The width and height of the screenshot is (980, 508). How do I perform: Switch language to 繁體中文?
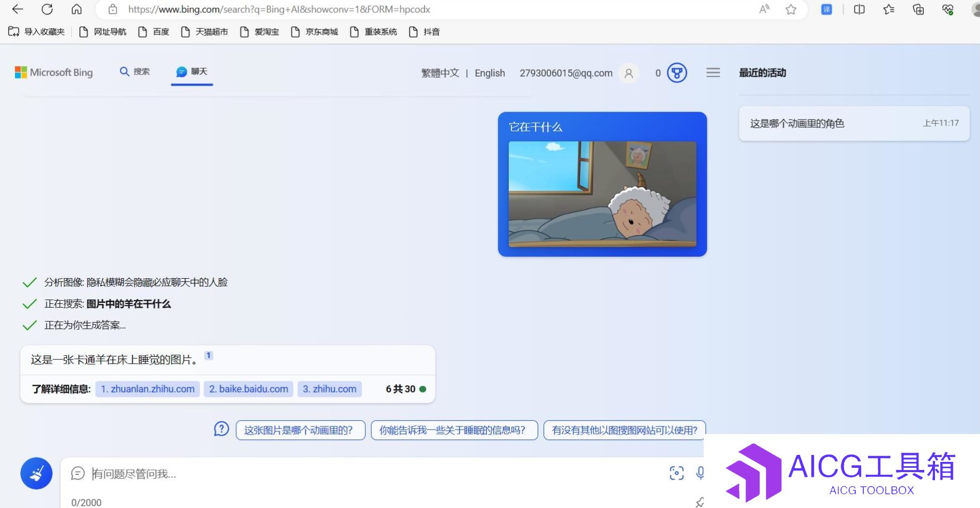coord(440,73)
